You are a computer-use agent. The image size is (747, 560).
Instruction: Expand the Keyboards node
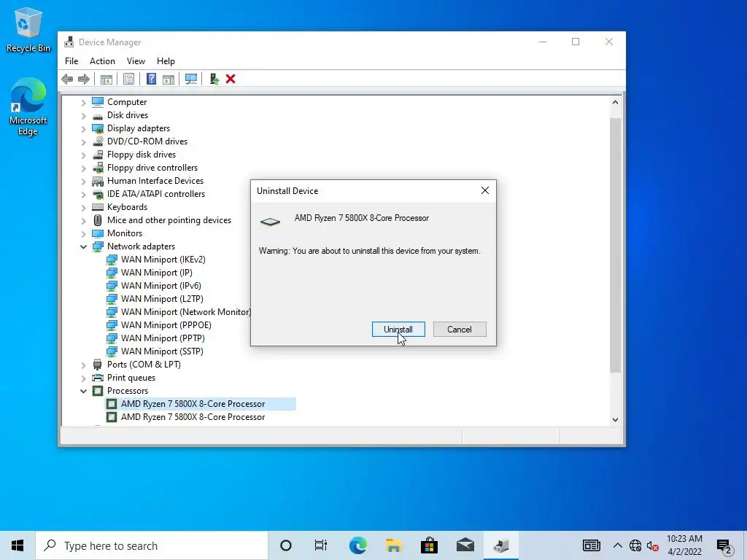tap(83, 208)
